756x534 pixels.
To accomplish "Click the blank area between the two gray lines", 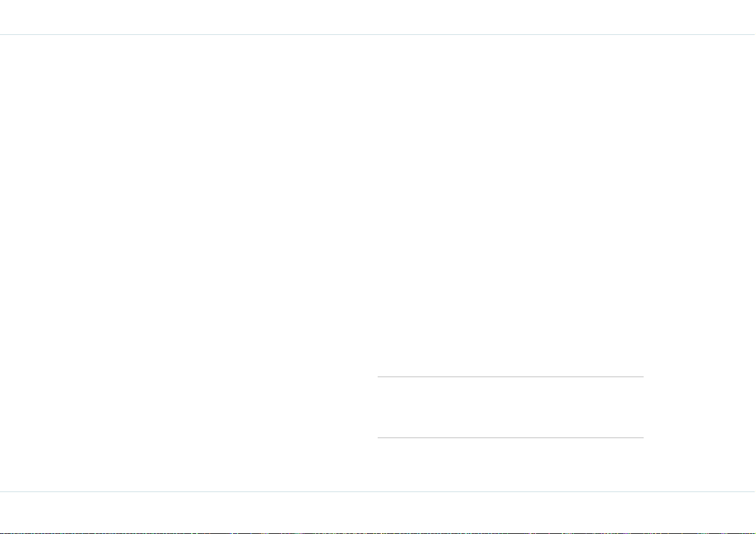I will (x=510, y=407).
